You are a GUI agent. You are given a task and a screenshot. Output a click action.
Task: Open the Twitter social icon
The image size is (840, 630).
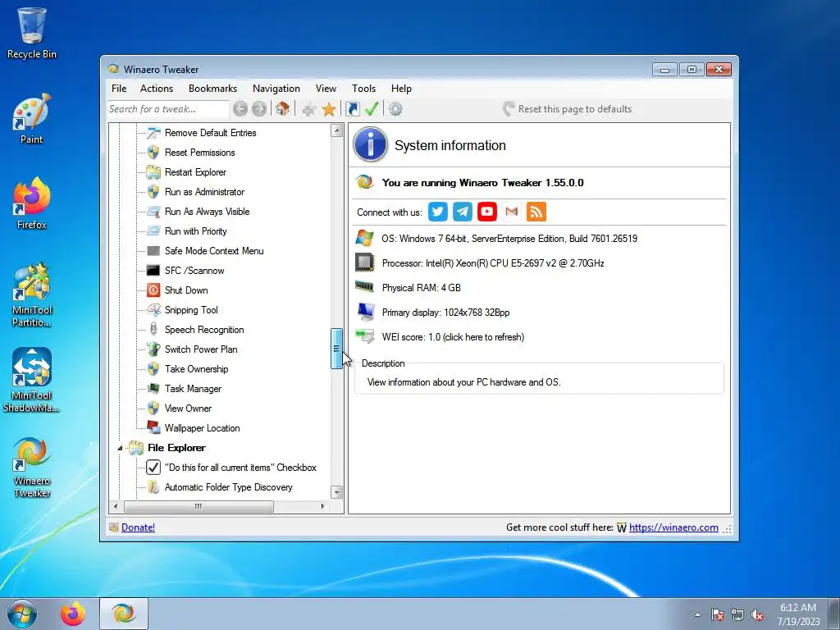438,212
